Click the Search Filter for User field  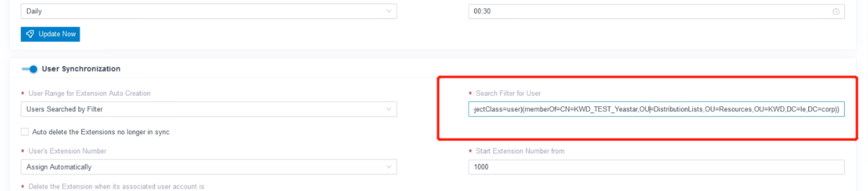click(x=656, y=109)
